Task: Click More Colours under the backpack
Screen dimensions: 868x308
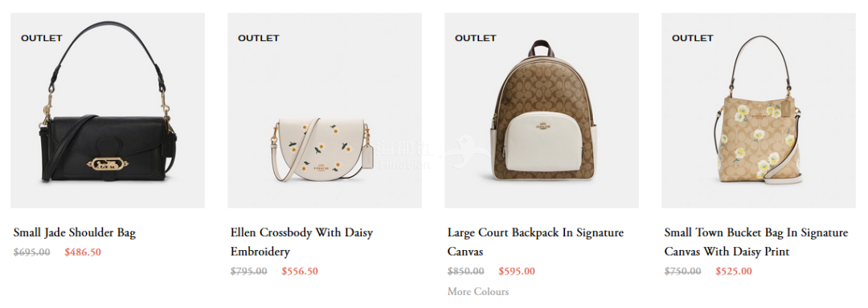Action: coord(478,291)
